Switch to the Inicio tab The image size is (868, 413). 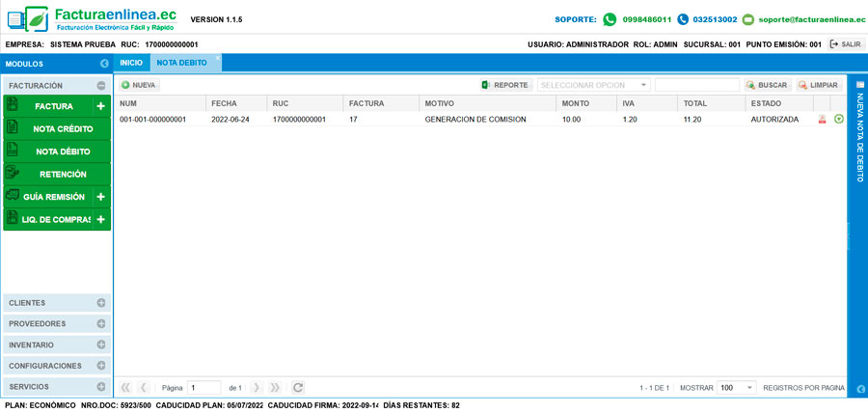tap(131, 63)
